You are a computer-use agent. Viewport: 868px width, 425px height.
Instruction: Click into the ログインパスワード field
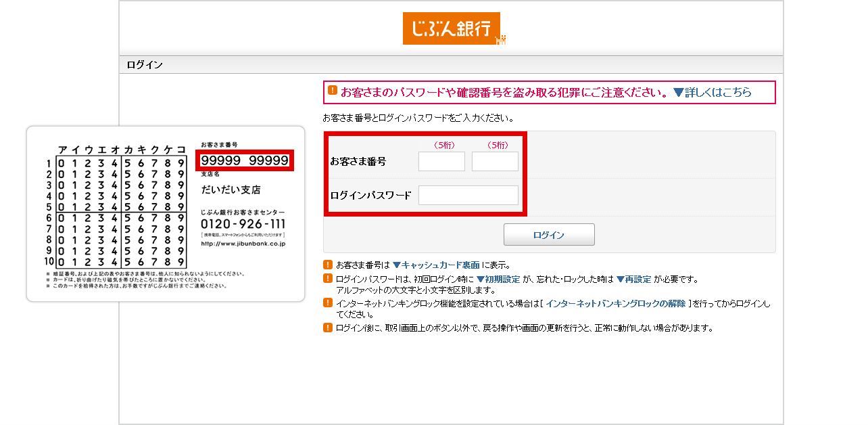click(468, 196)
